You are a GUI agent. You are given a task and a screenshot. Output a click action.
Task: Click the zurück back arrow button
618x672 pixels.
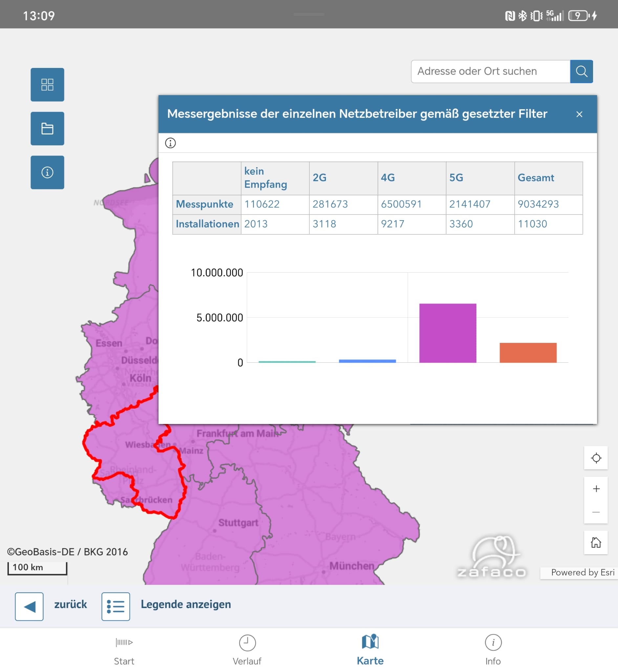click(x=29, y=606)
